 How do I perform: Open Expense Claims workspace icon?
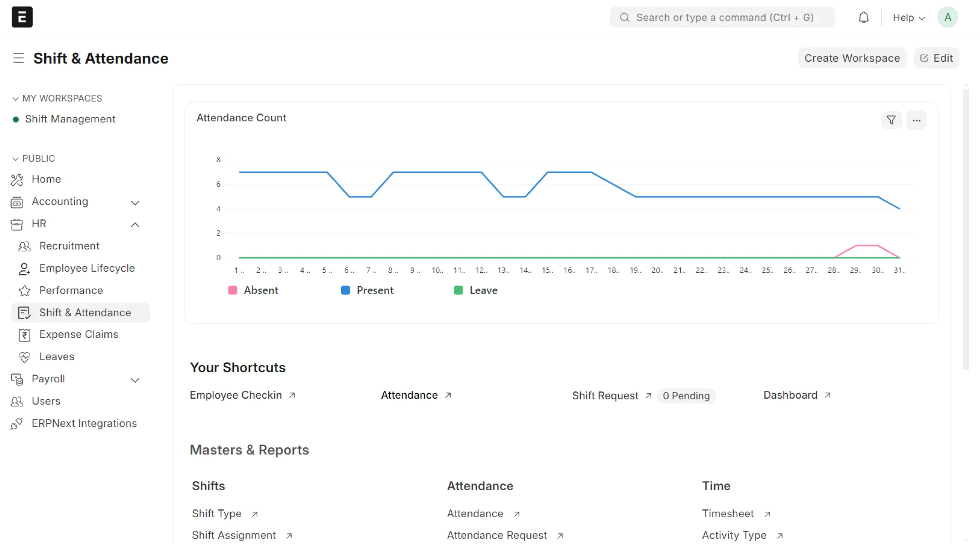click(24, 335)
